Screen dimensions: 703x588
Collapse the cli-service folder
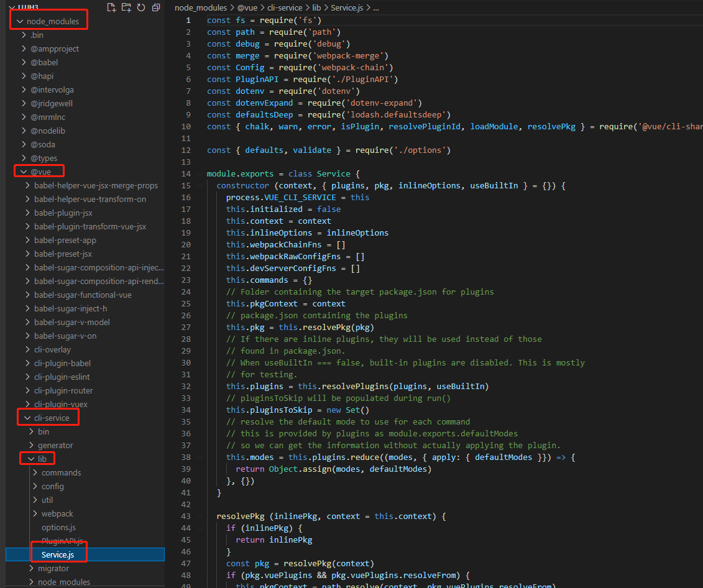click(28, 418)
